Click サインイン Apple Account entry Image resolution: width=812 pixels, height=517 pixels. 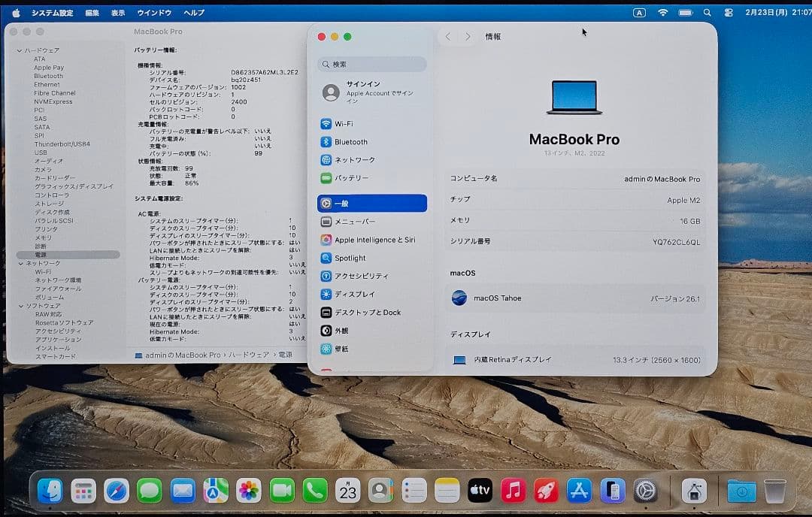pos(372,92)
